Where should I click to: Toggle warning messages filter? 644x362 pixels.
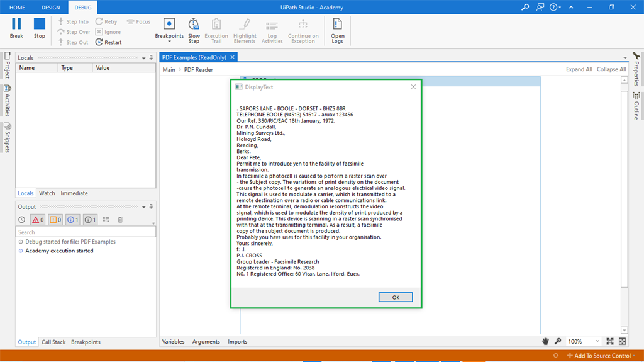(55, 220)
